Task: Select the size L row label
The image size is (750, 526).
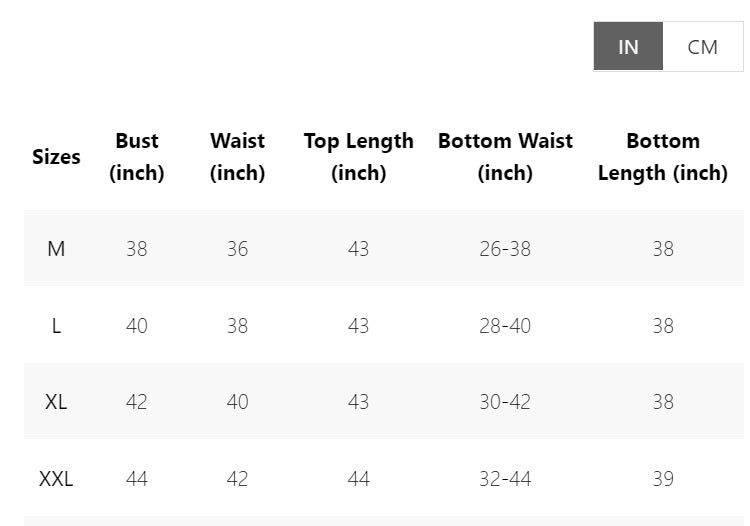Action: tap(56, 326)
